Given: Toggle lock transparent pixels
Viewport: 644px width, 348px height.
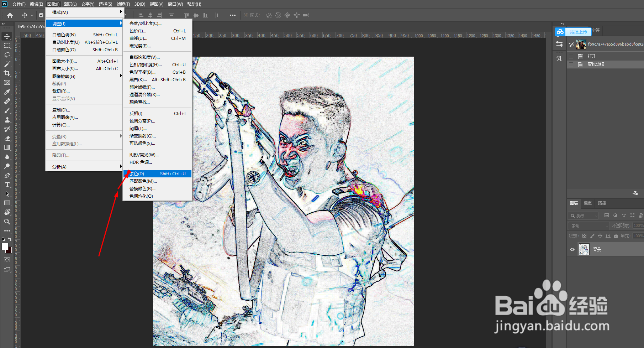Looking at the screenshot, I should 584,236.
